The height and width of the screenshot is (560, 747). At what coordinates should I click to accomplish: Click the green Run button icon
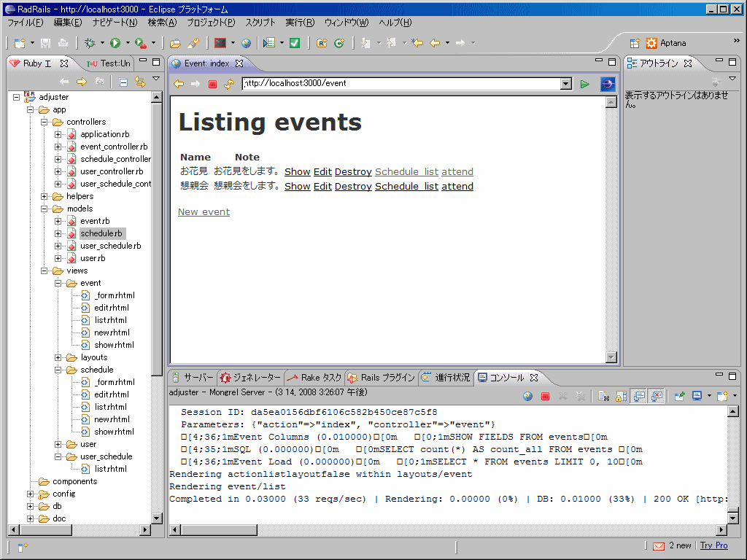click(115, 43)
